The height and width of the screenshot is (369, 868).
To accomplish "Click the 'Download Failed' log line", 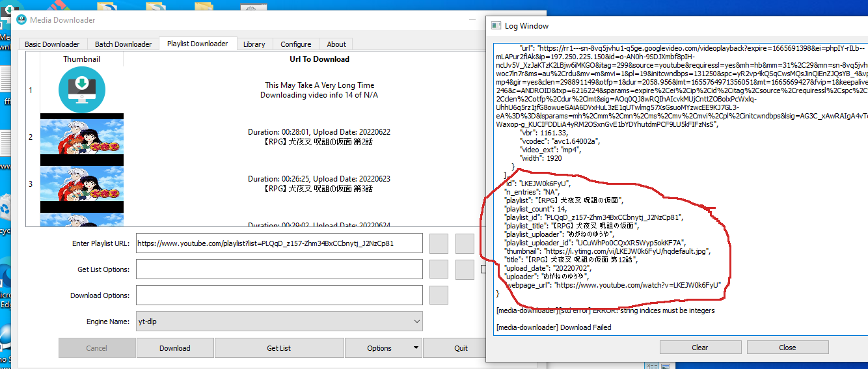I will 554,327.
